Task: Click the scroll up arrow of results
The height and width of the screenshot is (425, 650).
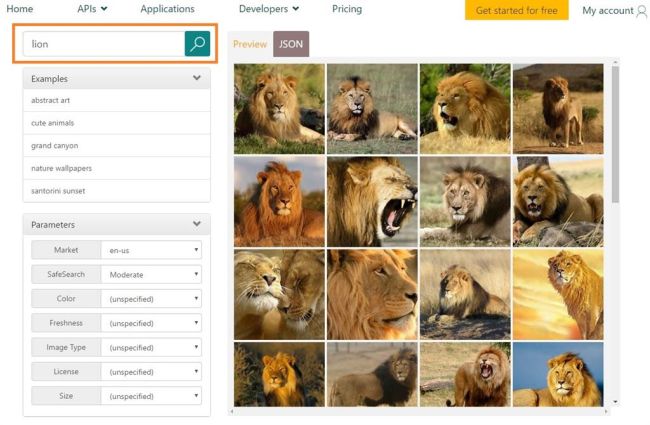Action: (x=615, y=62)
